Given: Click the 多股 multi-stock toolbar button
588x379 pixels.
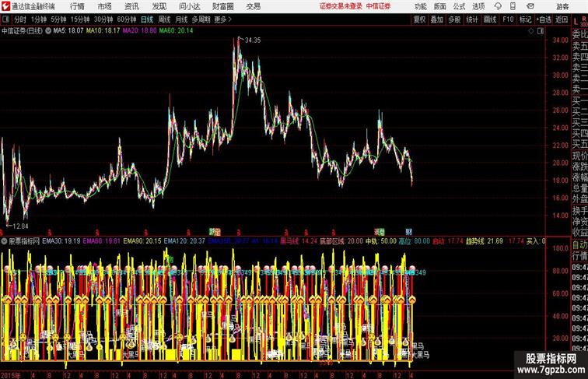Looking at the screenshot, I should click(x=454, y=19).
